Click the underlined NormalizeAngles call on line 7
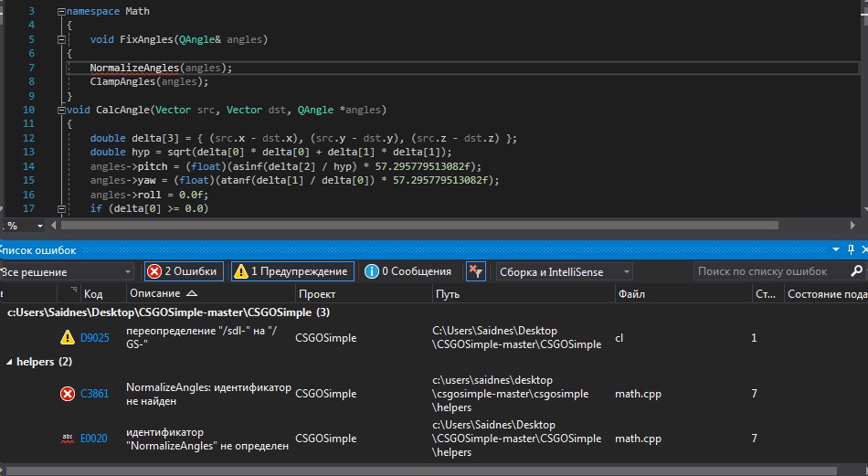 pyautogui.click(x=134, y=69)
